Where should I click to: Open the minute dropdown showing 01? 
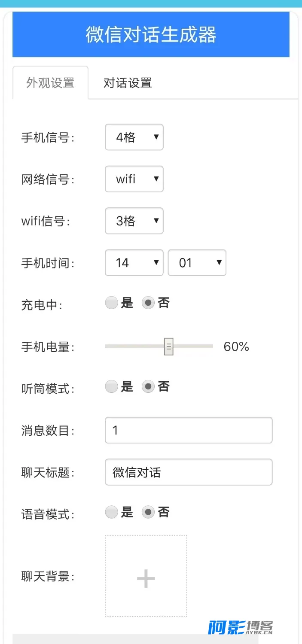pos(197,263)
